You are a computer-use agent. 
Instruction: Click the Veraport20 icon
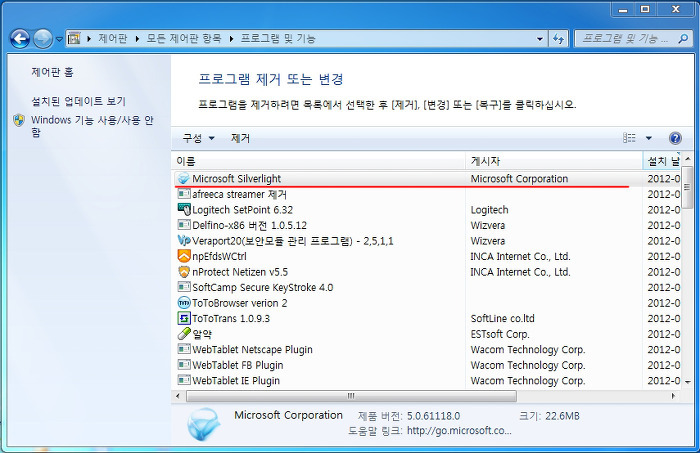point(183,241)
